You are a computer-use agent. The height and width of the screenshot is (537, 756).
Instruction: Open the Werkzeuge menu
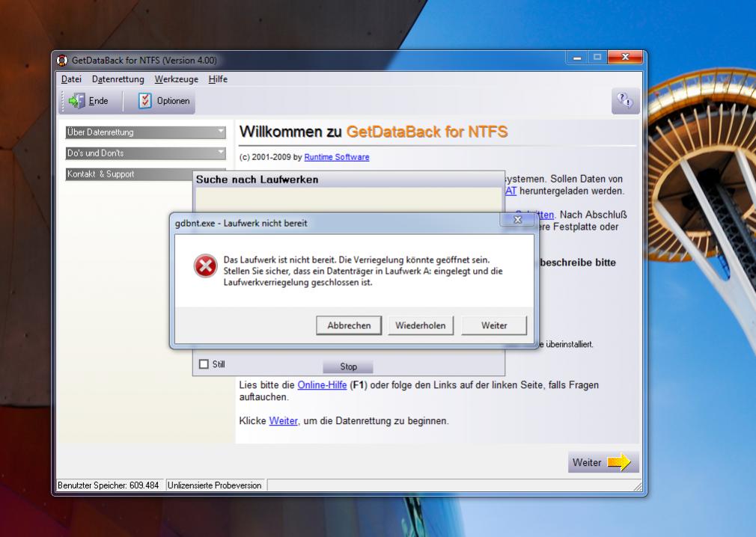[x=177, y=79]
